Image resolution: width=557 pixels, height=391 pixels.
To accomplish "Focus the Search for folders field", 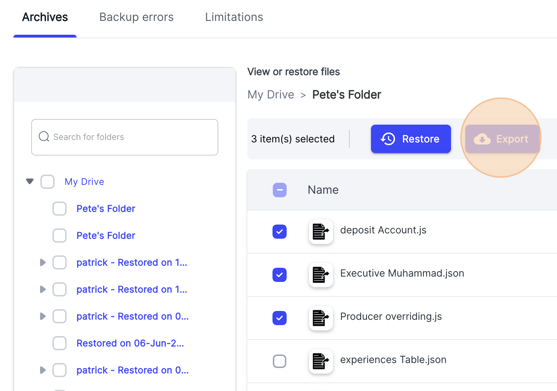I will click(x=124, y=137).
